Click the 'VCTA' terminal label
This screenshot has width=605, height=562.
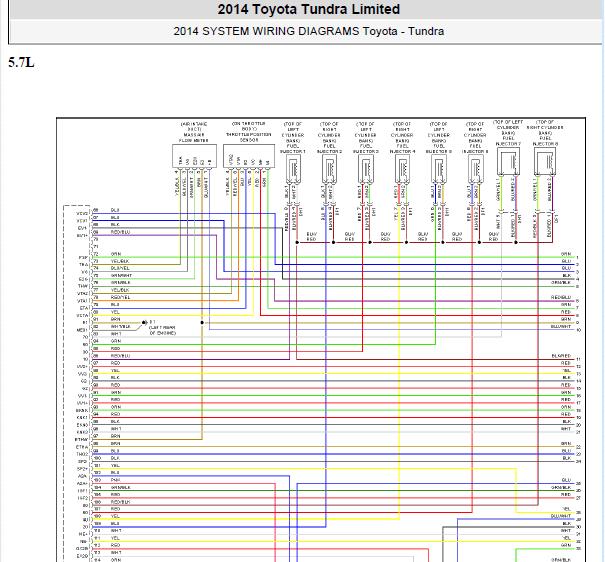(83, 316)
